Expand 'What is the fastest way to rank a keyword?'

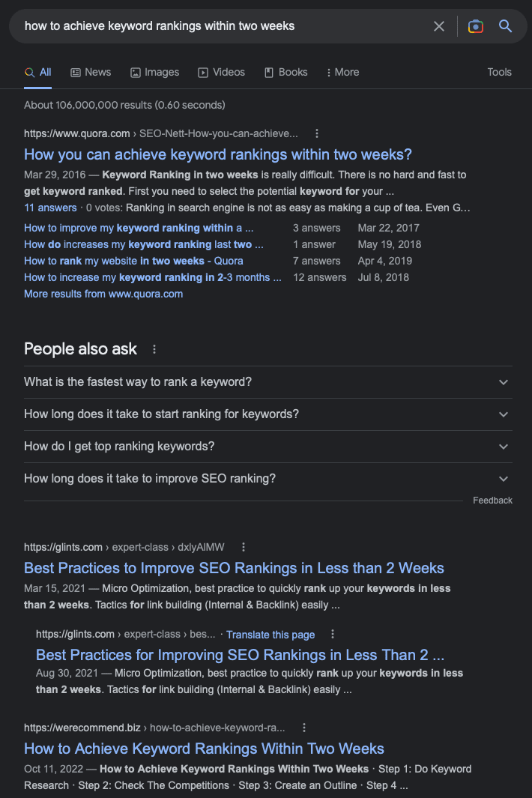tap(267, 382)
